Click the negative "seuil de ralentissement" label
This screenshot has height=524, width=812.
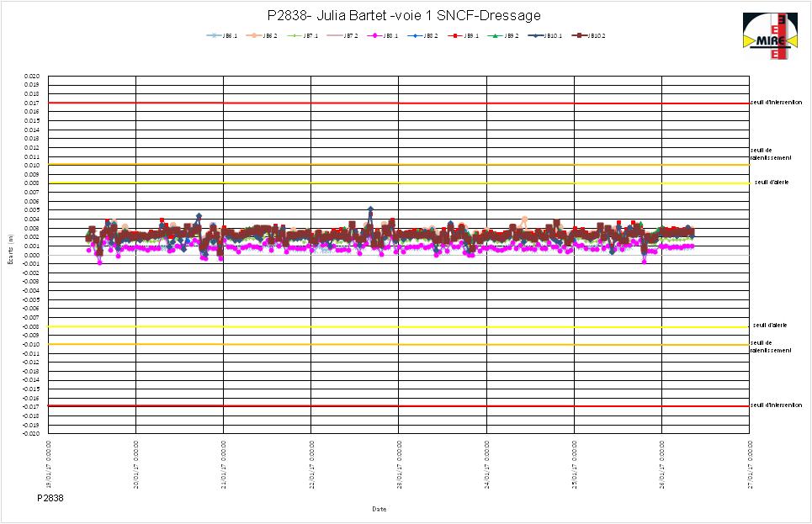coord(771,347)
